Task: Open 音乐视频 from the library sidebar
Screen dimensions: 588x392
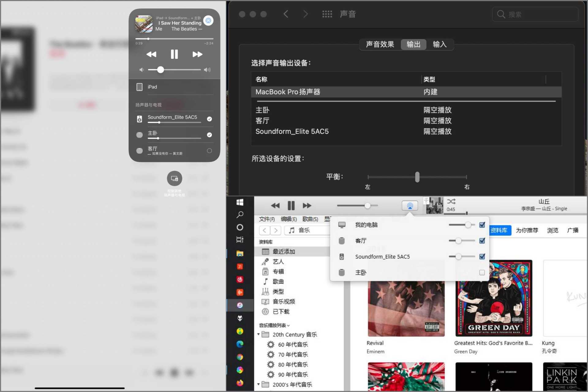Action: (283, 301)
